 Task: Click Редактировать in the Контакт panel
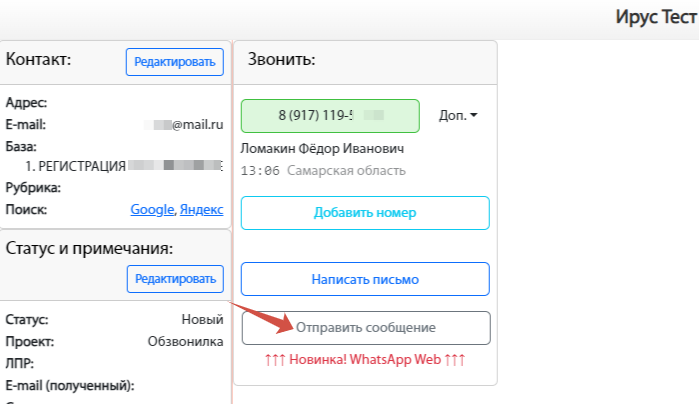tap(173, 62)
